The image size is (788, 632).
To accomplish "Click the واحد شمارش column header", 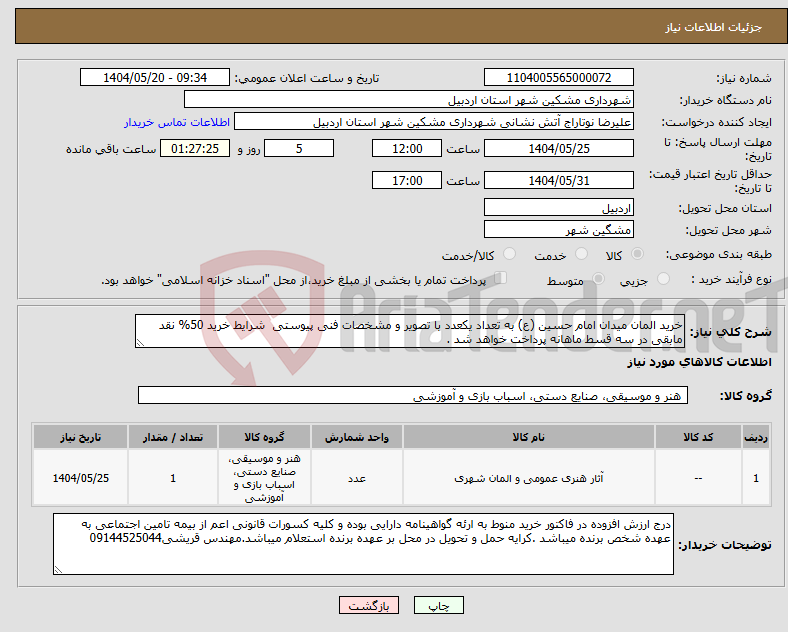I will 357,437.
